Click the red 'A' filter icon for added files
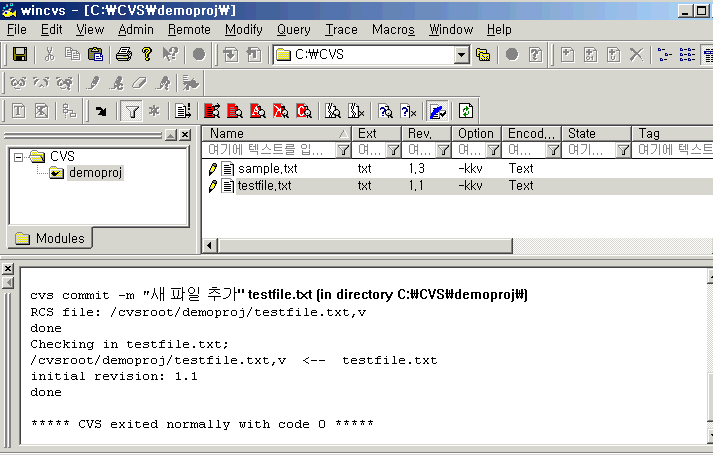Image resolution: width=713 pixels, height=455 pixels. pyautogui.click(x=257, y=110)
